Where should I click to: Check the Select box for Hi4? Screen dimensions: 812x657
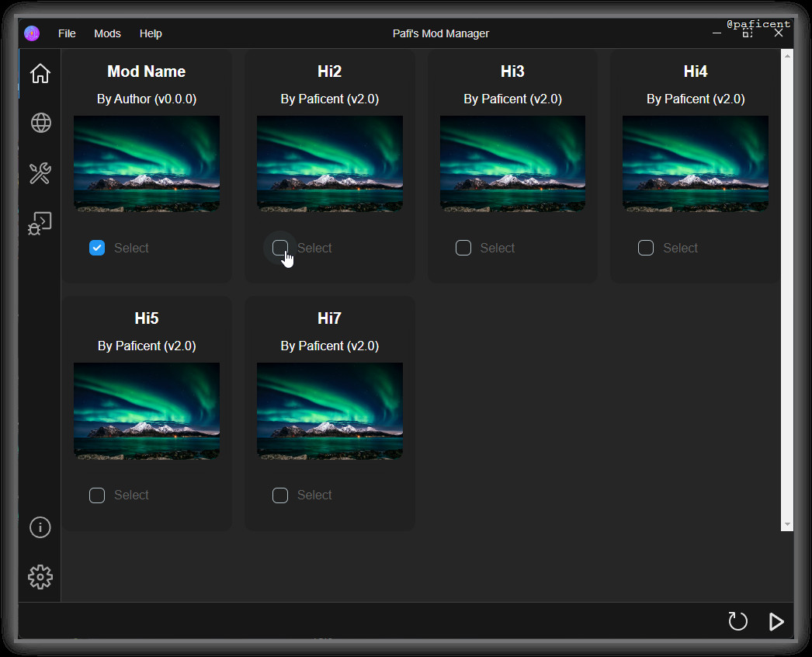(646, 248)
